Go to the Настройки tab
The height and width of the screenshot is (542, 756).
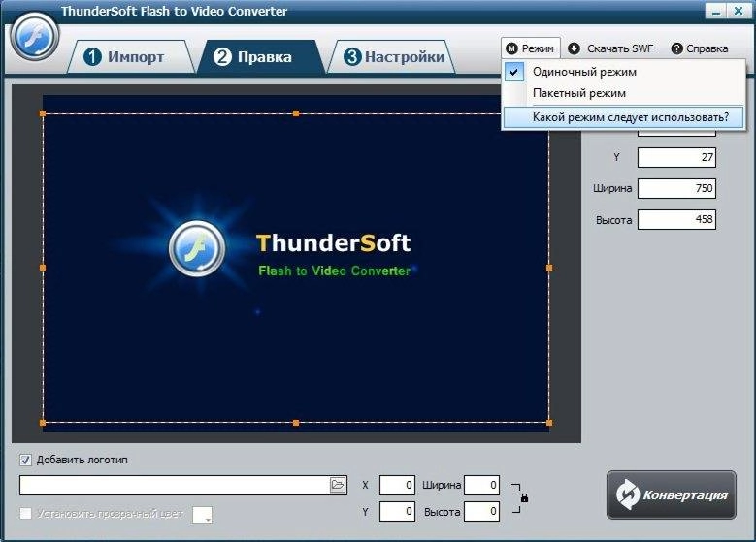pos(391,57)
